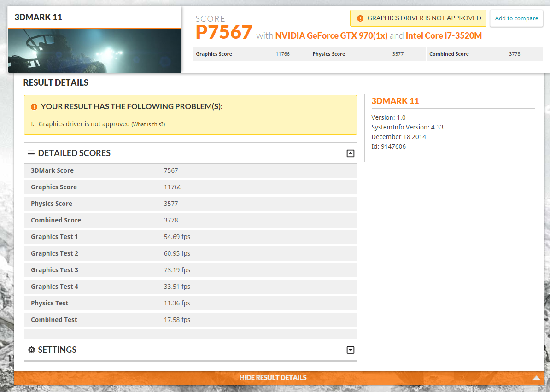Click the 11.36 fps Physics Test value
Screen dimensions: 550x392
tap(177, 303)
